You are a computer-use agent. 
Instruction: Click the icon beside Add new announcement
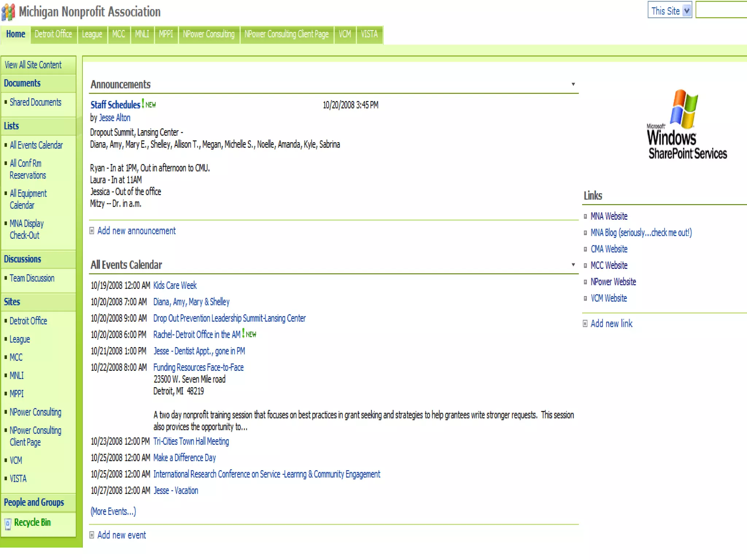click(x=92, y=231)
